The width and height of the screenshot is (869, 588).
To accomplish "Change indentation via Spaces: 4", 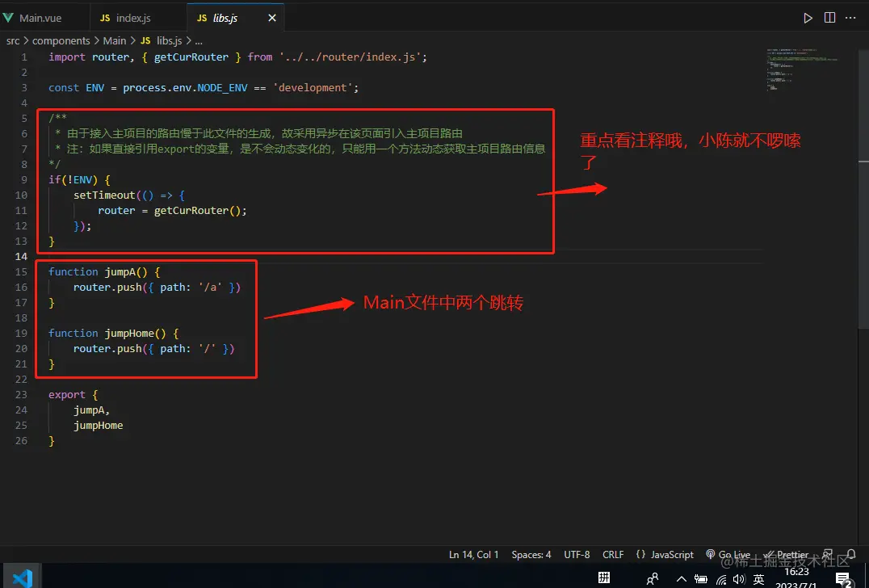I will tap(531, 554).
